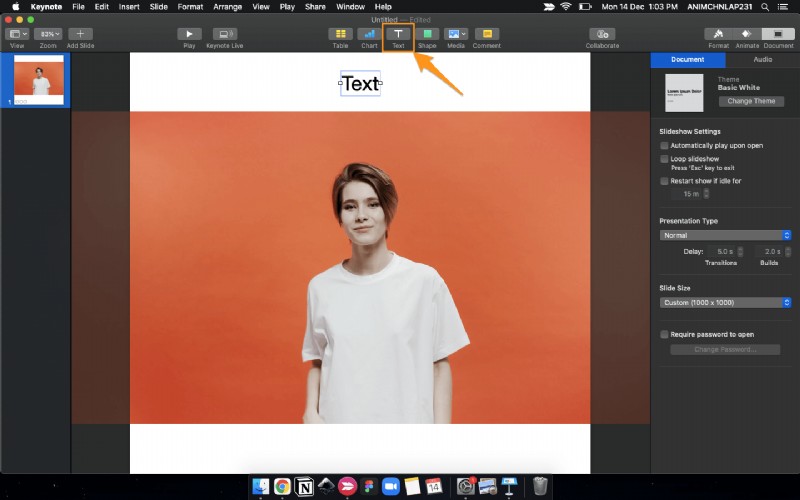Open the Apple menu
This screenshot has height=500, width=800.
(15, 7)
